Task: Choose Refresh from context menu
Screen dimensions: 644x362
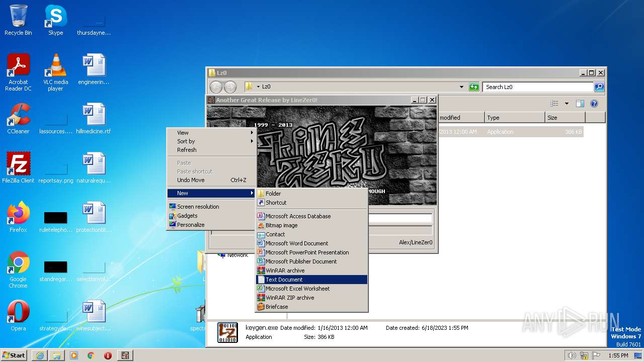Action: click(x=212, y=150)
